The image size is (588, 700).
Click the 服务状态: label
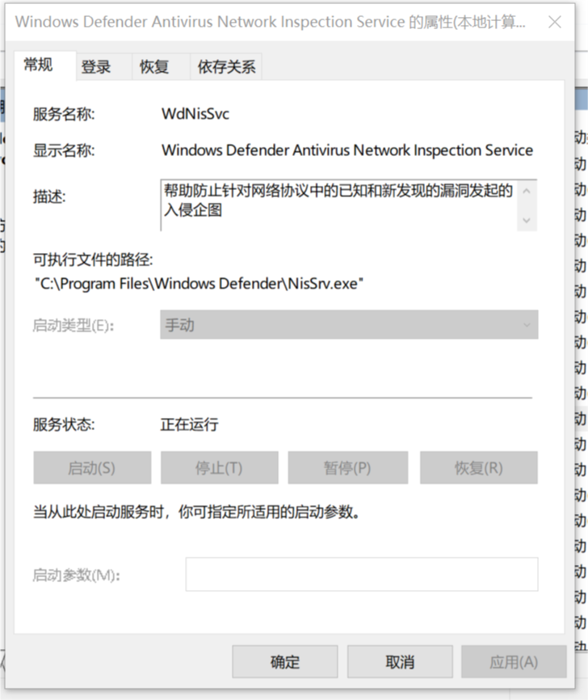[x=64, y=424]
